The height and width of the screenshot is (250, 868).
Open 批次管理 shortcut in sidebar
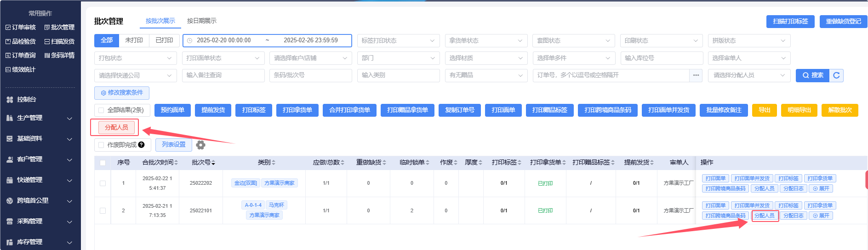pos(59,28)
